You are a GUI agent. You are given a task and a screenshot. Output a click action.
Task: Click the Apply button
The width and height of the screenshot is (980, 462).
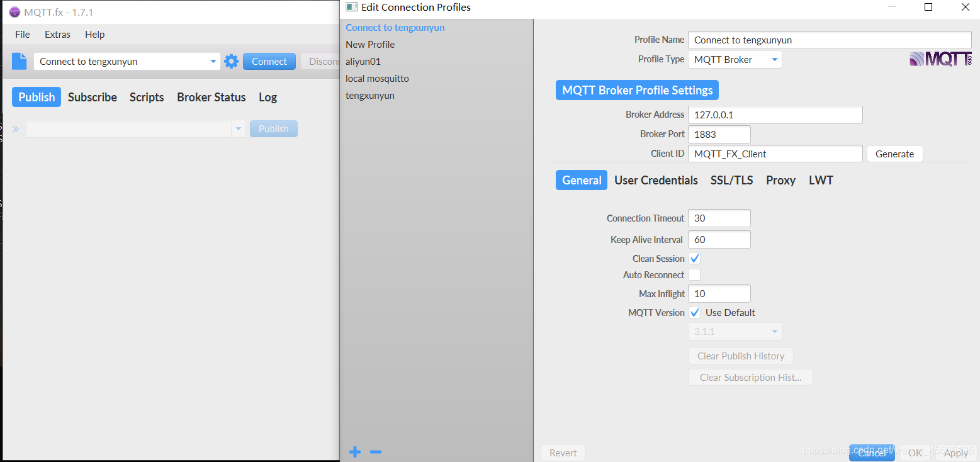[x=956, y=453]
